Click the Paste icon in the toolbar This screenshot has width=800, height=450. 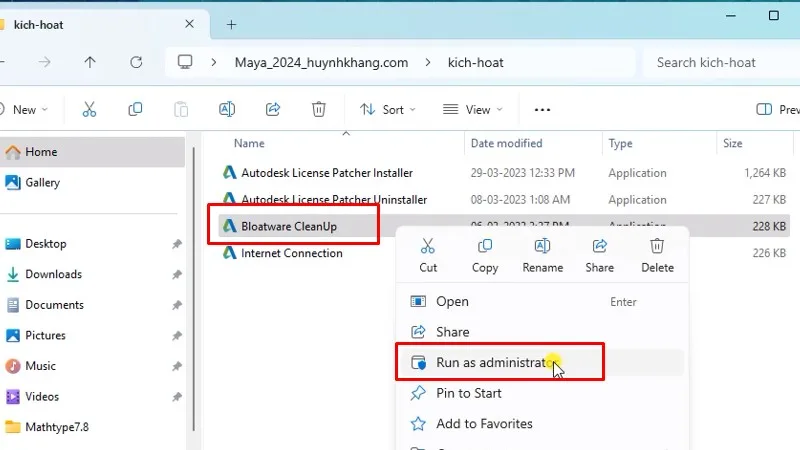pos(181,109)
